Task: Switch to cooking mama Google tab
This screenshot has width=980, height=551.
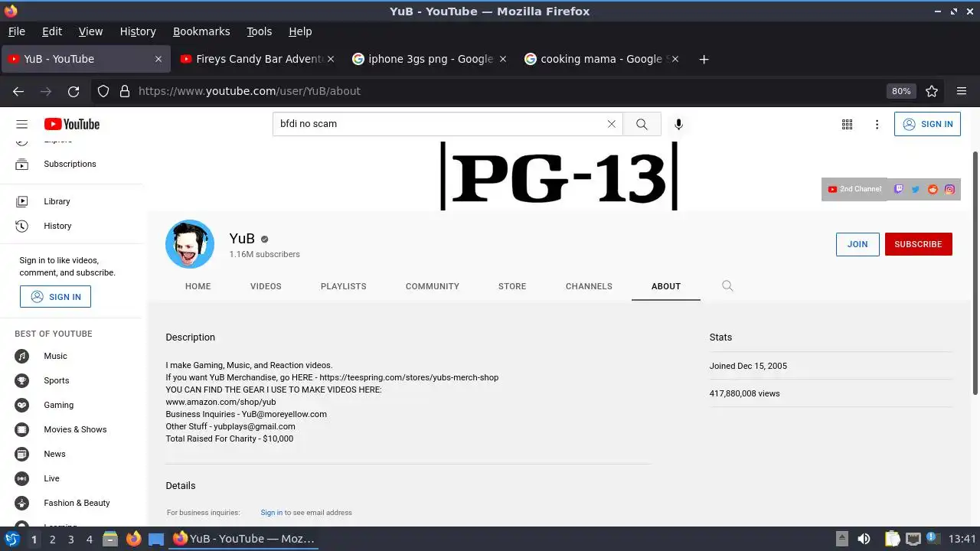Action: (601, 59)
